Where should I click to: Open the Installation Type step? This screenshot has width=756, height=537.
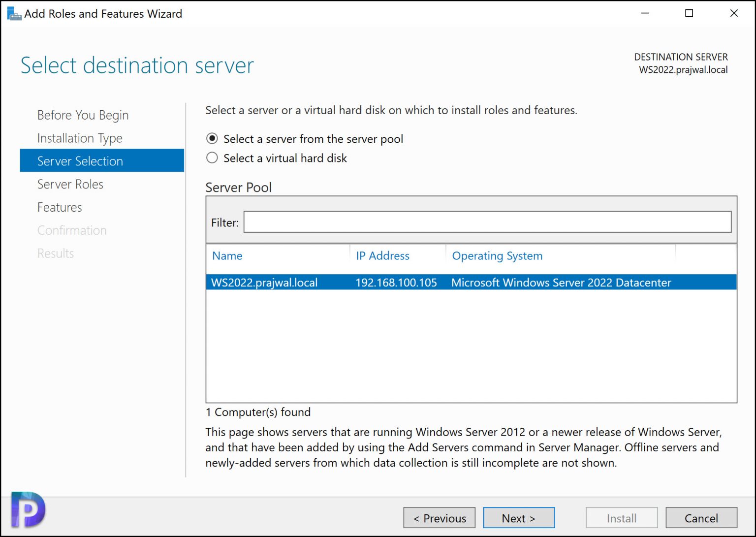80,138
